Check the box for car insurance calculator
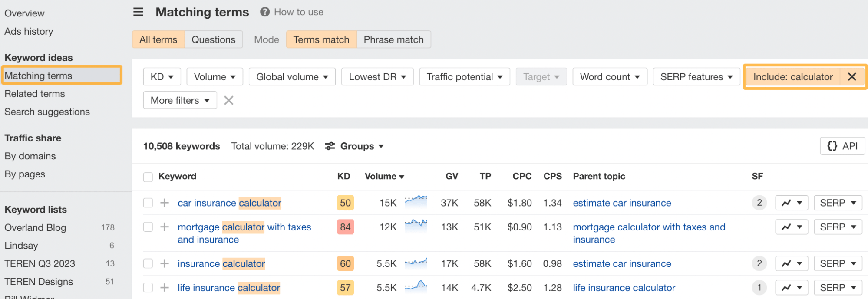868x299 pixels. click(x=148, y=203)
